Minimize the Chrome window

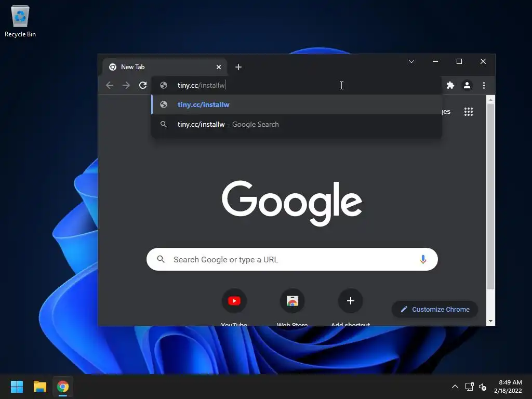point(435,61)
